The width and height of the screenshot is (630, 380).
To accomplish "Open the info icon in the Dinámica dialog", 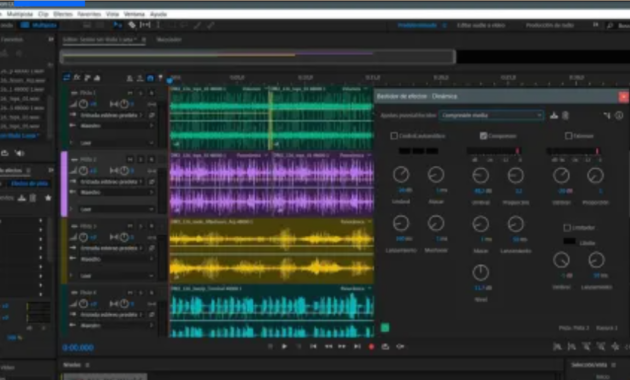I will tap(619, 116).
